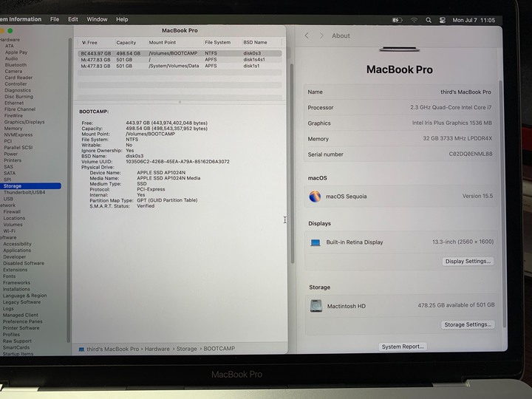Open the File menu

[x=55, y=19]
